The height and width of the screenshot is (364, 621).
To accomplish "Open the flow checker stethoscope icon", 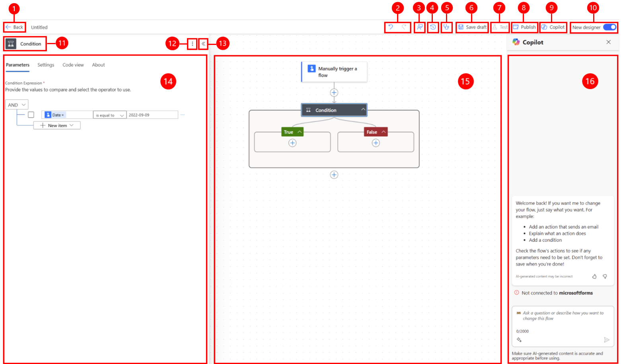I will [x=446, y=27].
